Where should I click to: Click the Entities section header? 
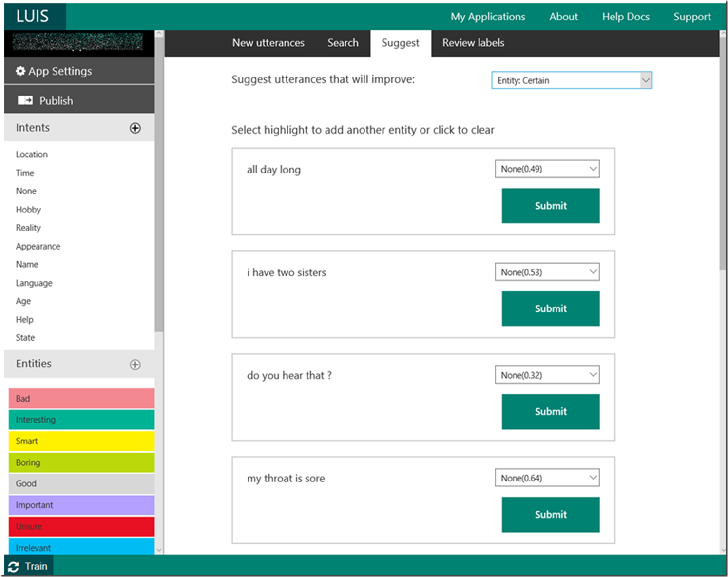[x=79, y=364]
